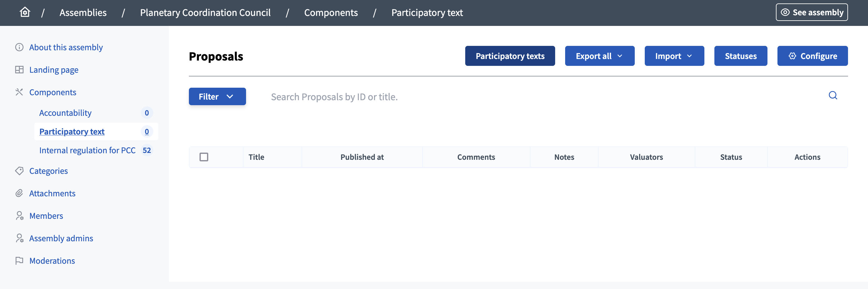Image resolution: width=868 pixels, height=289 pixels.
Task: Toggle the select-all checkbox in proposals table
Action: pyautogui.click(x=204, y=157)
